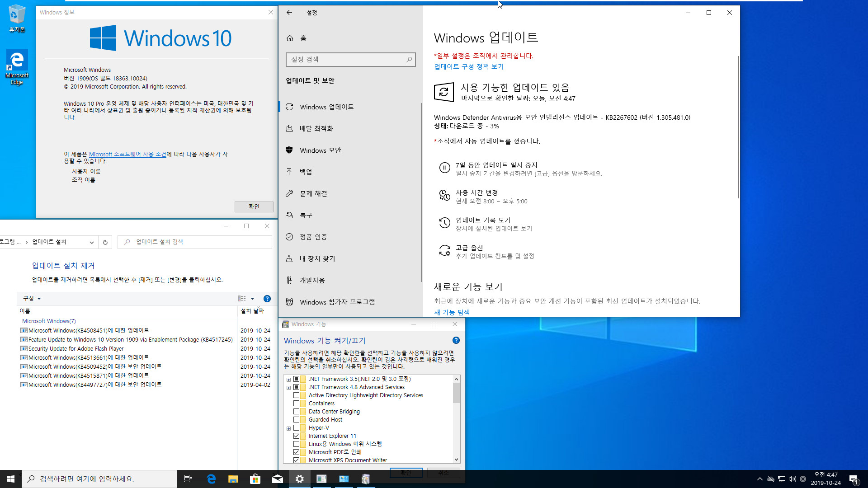Open Task View on taskbar

[x=188, y=479]
